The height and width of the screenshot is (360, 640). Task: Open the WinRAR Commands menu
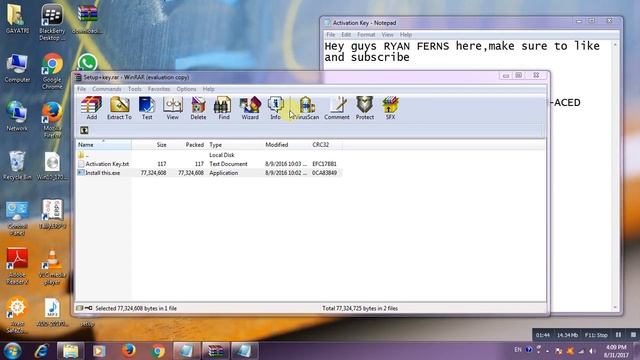107,89
